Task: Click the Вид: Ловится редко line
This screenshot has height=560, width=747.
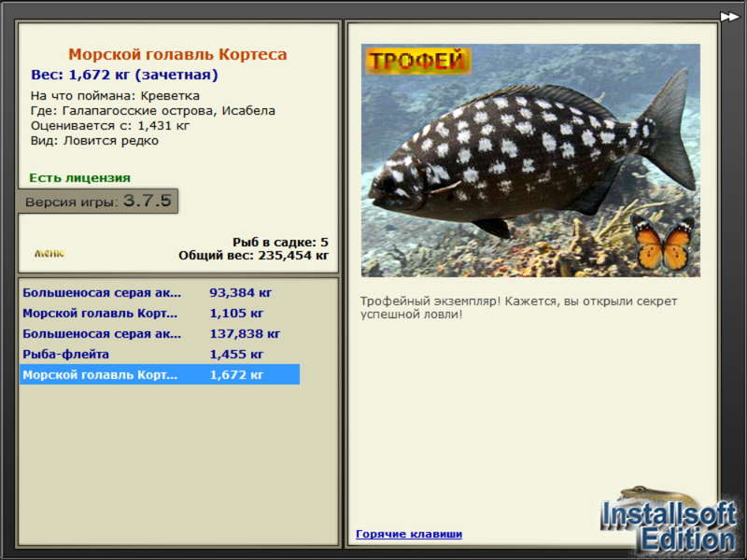Action: coord(94,141)
